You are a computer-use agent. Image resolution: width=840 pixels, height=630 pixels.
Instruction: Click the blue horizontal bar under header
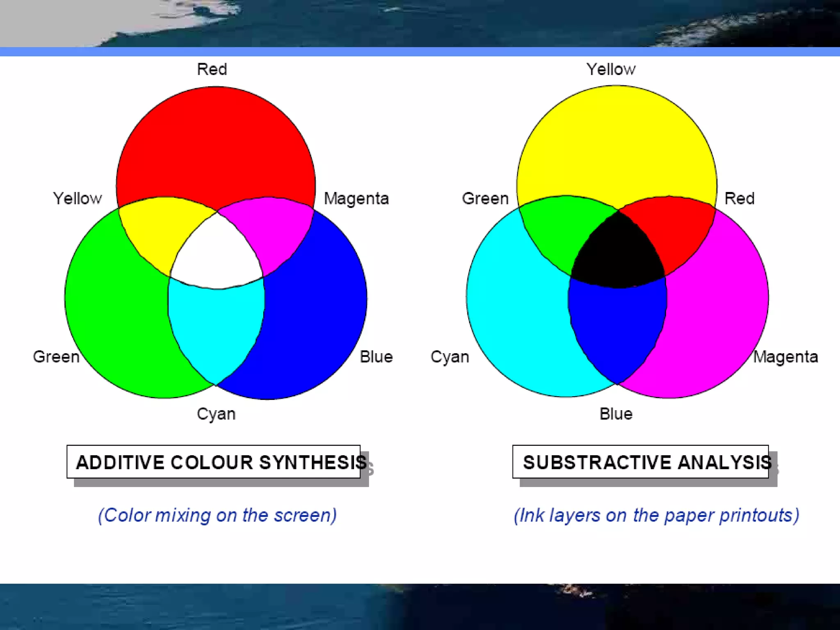pyautogui.click(x=420, y=52)
